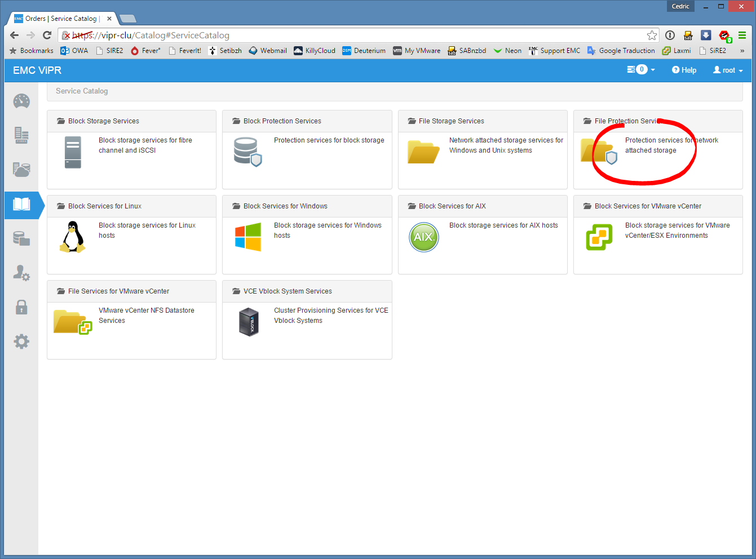Click 'Block storage services for fibre channel and iSCSI' text
Screen dimensions: 756x559
(145, 145)
